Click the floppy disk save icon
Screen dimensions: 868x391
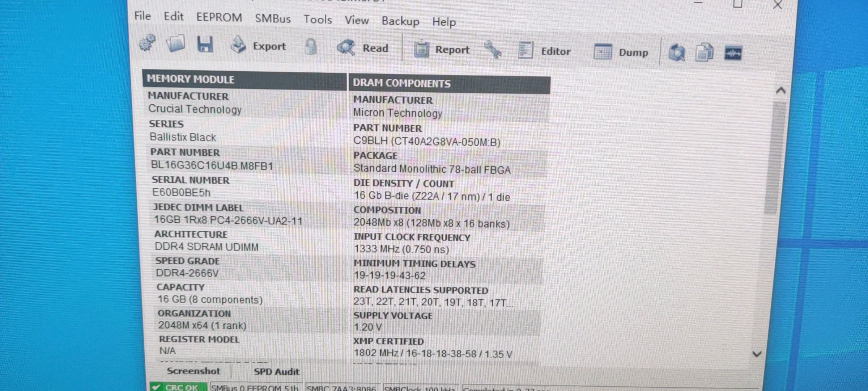coord(205,45)
